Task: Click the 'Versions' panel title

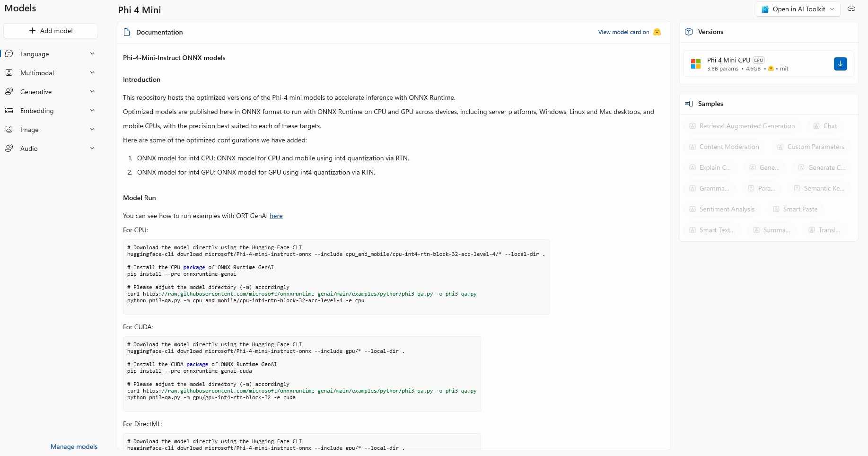Action: pyautogui.click(x=710, y=32)
